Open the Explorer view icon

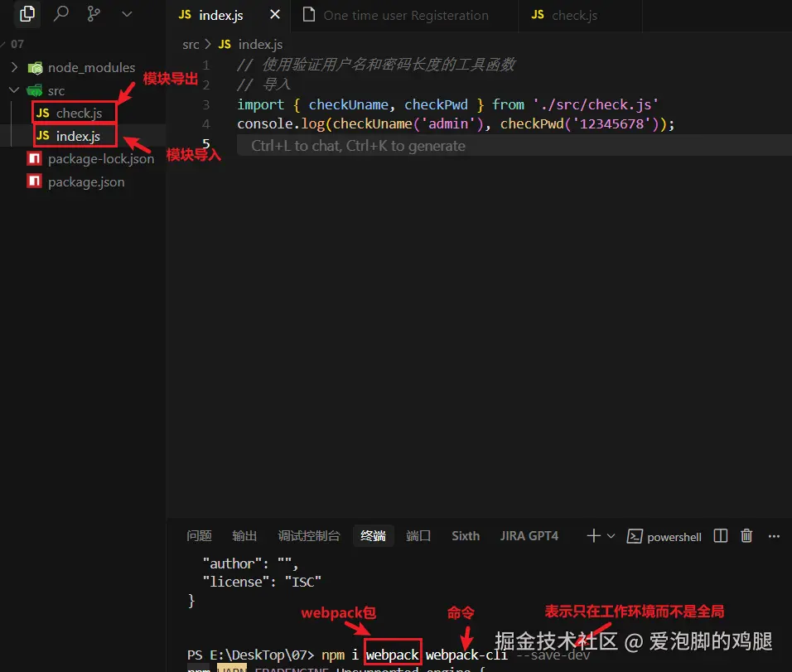coord(27,13)
